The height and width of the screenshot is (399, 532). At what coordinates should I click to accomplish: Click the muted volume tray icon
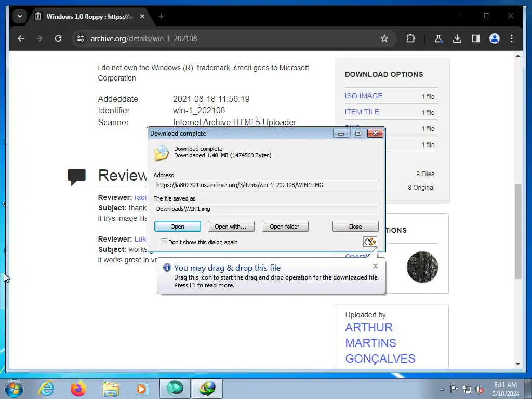480,389
